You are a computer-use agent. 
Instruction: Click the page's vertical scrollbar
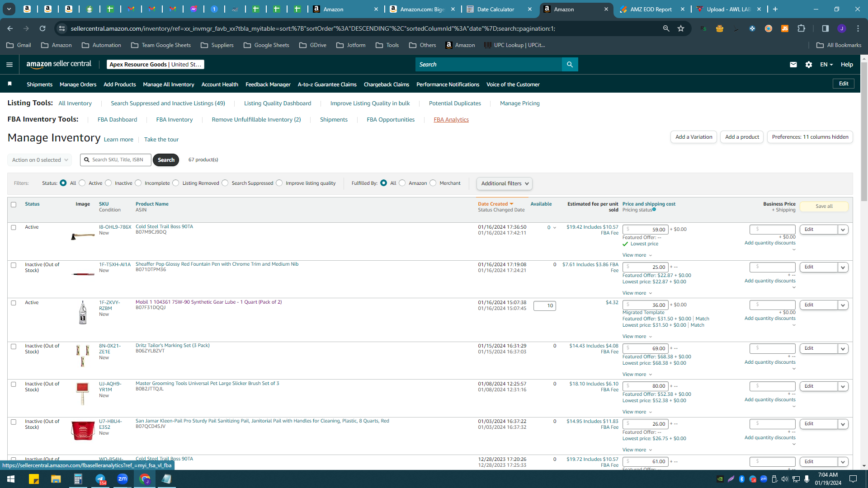click(x=864, y=131)
